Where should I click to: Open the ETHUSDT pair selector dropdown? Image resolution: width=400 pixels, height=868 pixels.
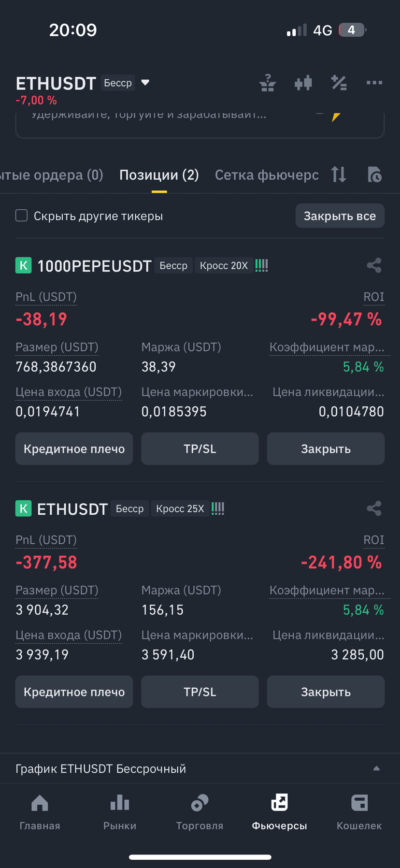point(145,83)
